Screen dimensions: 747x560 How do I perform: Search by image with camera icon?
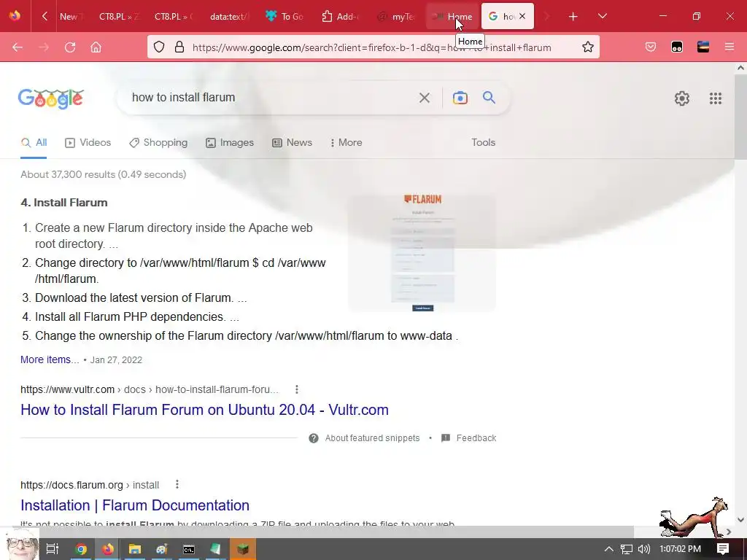[x=460, y=98]
